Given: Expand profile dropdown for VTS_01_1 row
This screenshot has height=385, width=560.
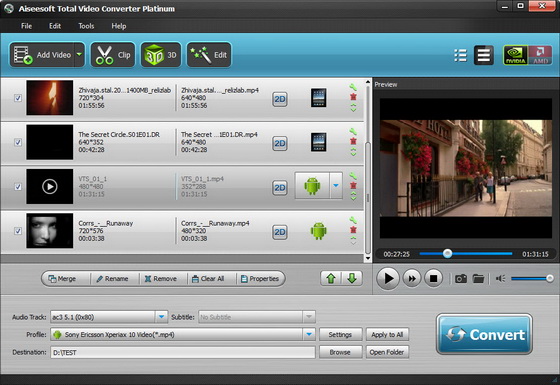Looking at the screenshot, I should tap(336, 186).
